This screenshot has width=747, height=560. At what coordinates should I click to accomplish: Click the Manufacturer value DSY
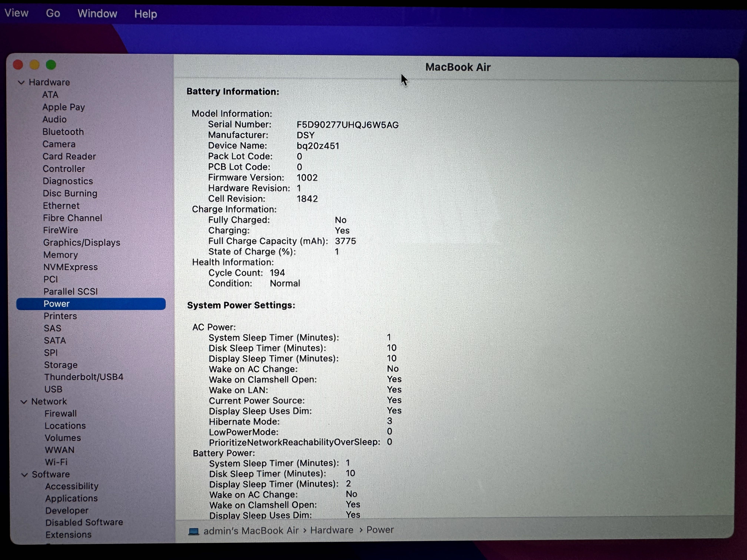tap(305, 136)
